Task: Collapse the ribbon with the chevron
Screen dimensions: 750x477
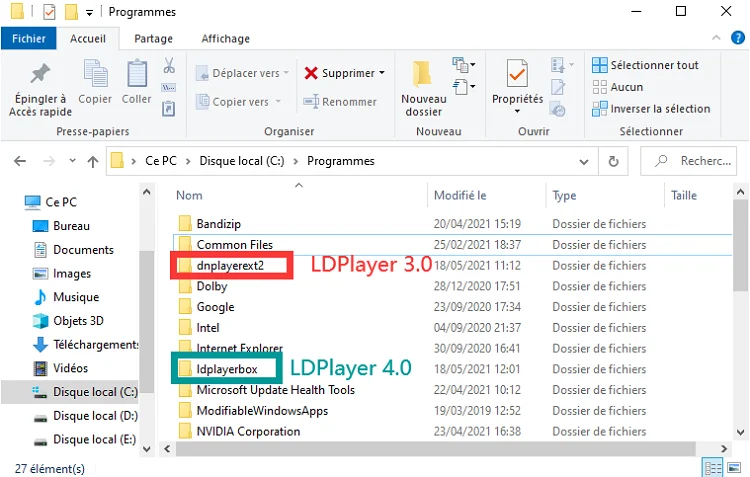Action: click(716, 37)
